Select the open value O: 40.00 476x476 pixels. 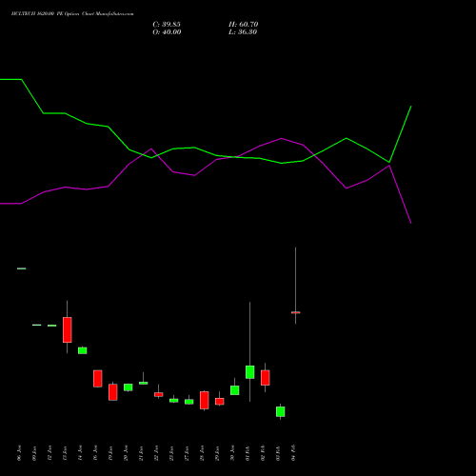[167, 32]
